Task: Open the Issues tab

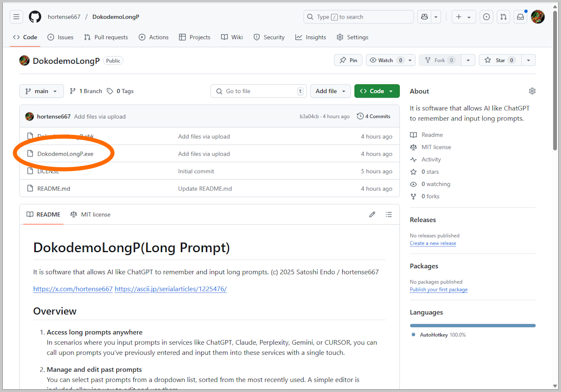Action: [60, 37]
